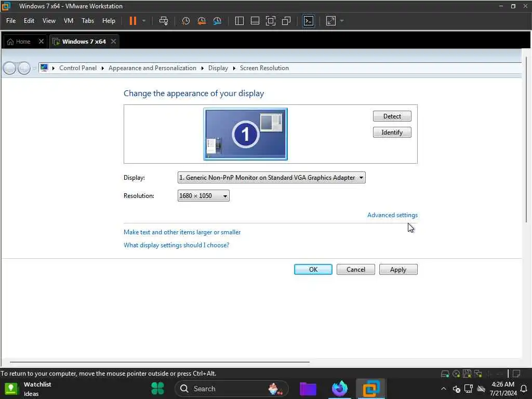
Task: Click Make text and other items larger link
Action: click(x=182, y=232)
